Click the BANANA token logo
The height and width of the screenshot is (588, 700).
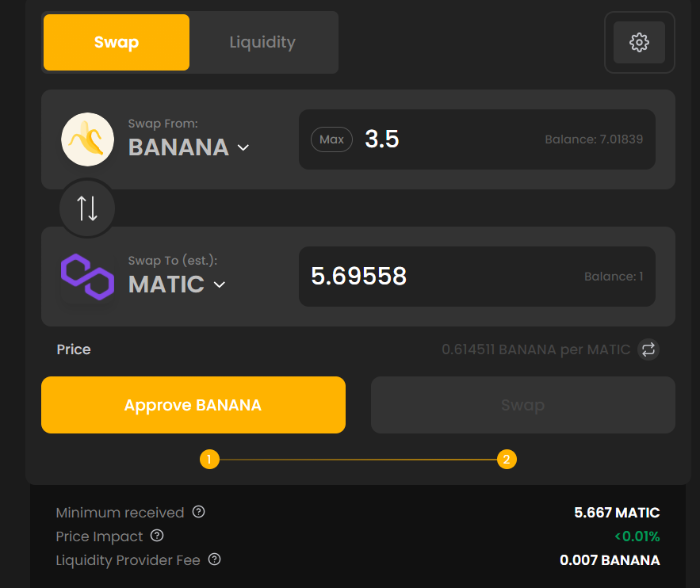pyautogui.click(x=88, y=139)
